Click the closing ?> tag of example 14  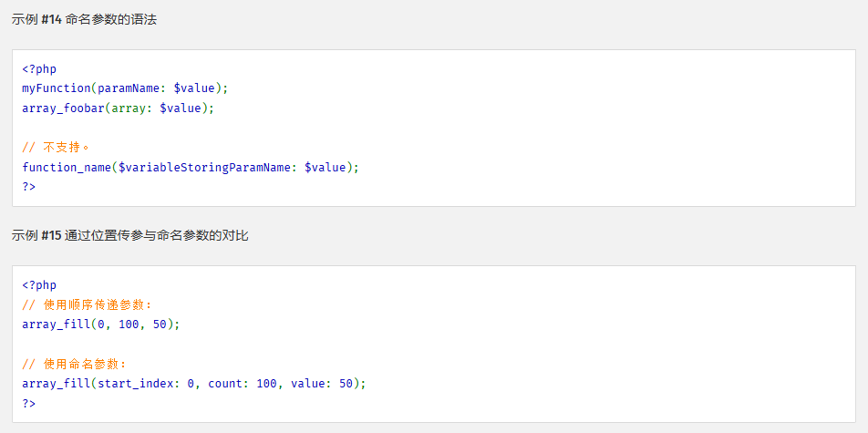pos(29,187)
